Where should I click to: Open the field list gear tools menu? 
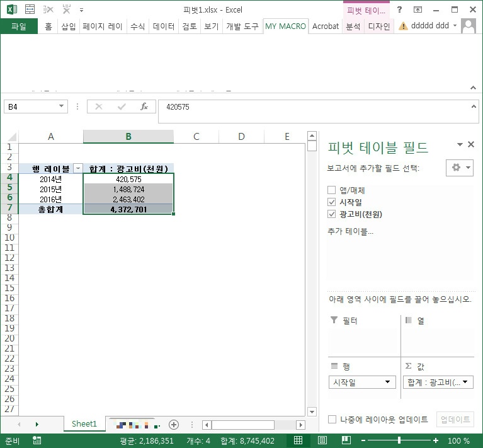[x=460, y=168]
